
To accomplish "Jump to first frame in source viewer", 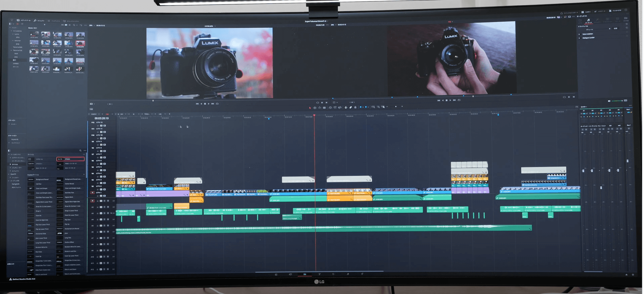I will (197, 104).
